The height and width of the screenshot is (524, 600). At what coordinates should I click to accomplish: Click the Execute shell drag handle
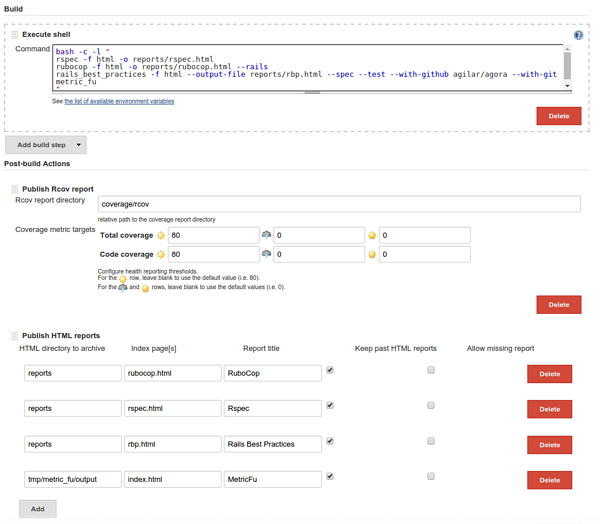coord(15,35)
